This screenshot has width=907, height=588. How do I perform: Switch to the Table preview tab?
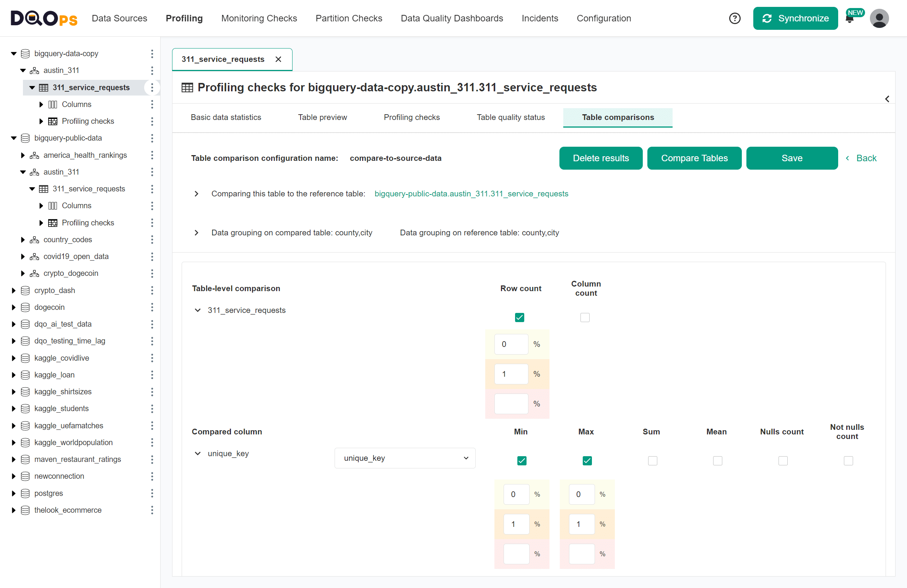322,117
